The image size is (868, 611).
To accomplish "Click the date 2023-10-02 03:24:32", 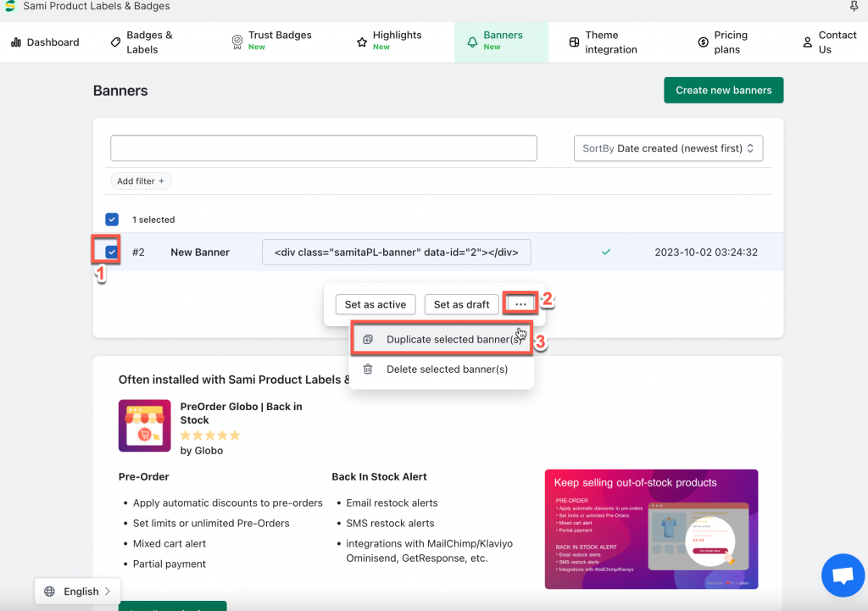I will point(706,253).
